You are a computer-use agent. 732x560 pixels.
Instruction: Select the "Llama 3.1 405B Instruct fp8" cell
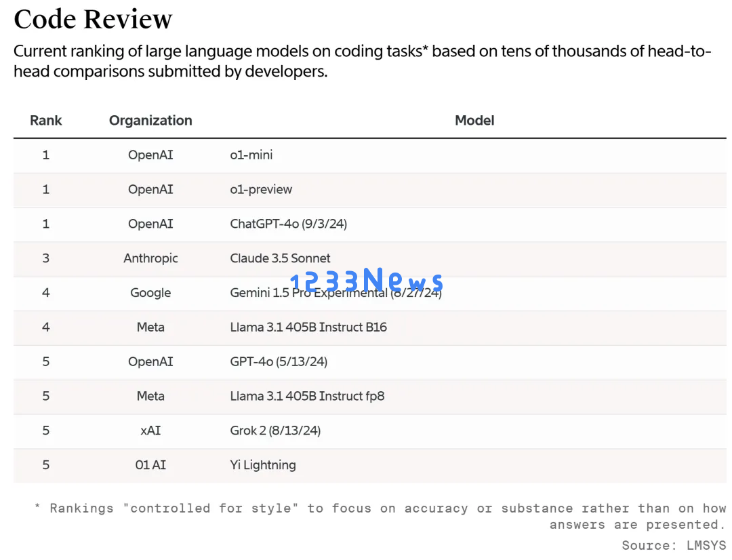point(307,396)
